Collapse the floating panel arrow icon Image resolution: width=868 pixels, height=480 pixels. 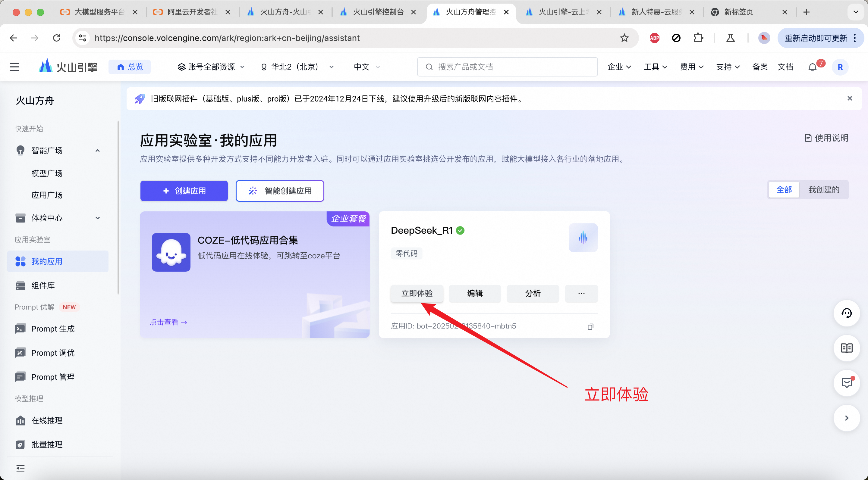pyautogui.click(x=846, y=418)
